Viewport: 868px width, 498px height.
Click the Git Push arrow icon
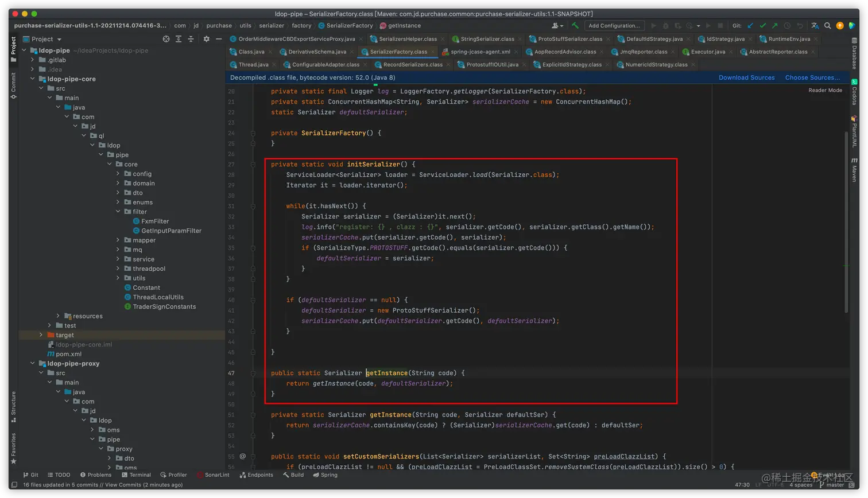point(774,26)
